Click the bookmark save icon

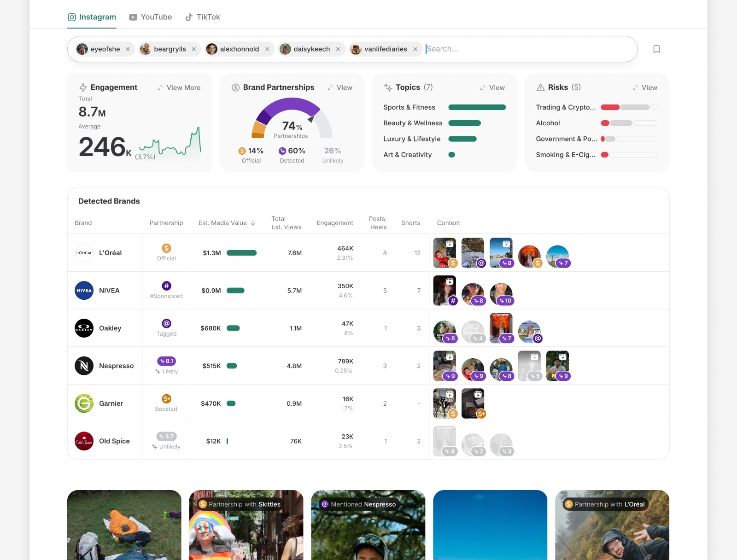pos(657,49)
